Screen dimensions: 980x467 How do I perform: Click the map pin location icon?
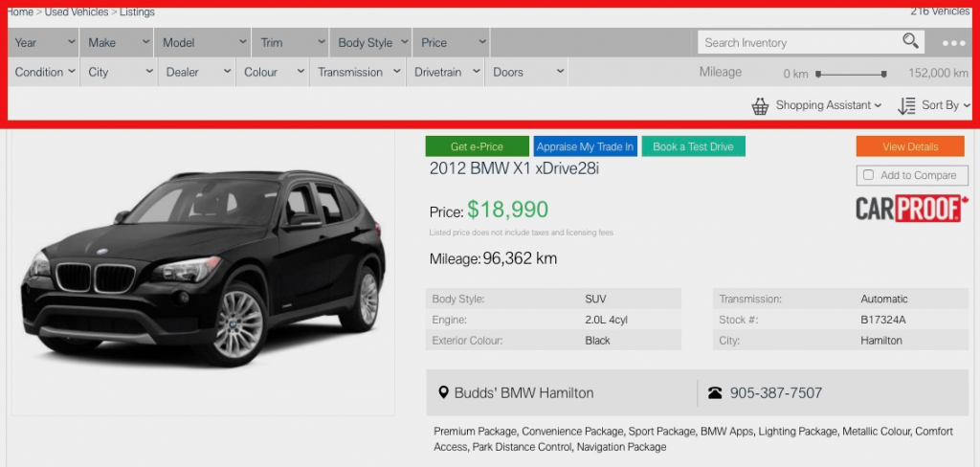(444, 392)
